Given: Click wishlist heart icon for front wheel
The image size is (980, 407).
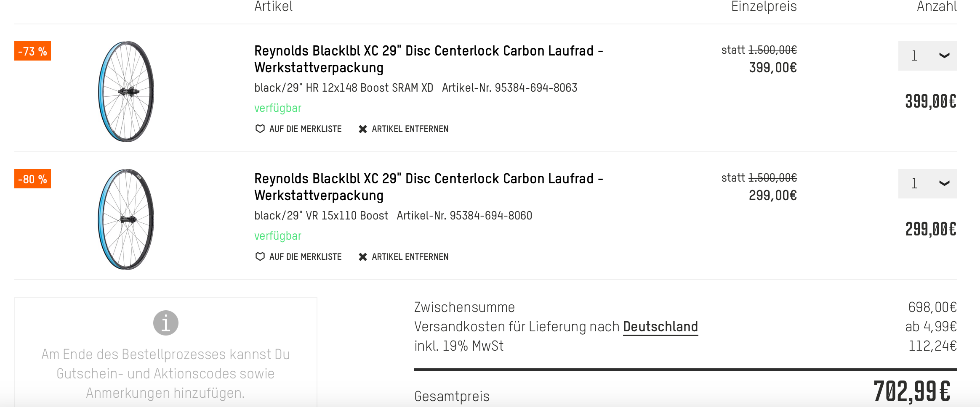Looking at the screenshot, I should pyautogui.click(x=260, y=256).
